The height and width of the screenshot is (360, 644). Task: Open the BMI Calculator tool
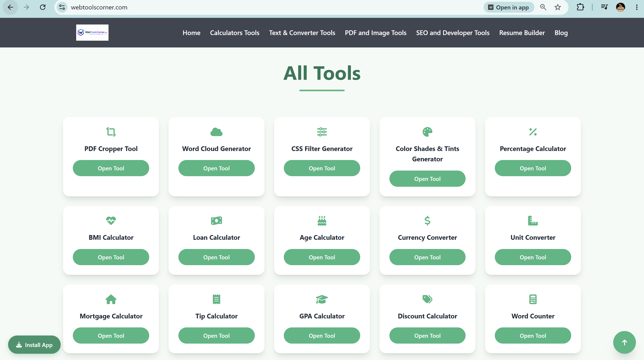coord(111,257)
